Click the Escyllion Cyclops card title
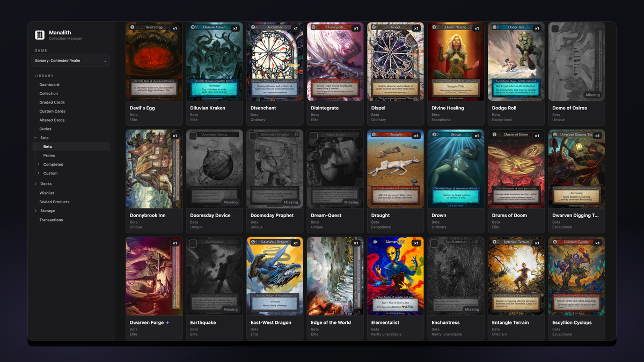This screenshot has height=362, width=644. tap(572, 322)
